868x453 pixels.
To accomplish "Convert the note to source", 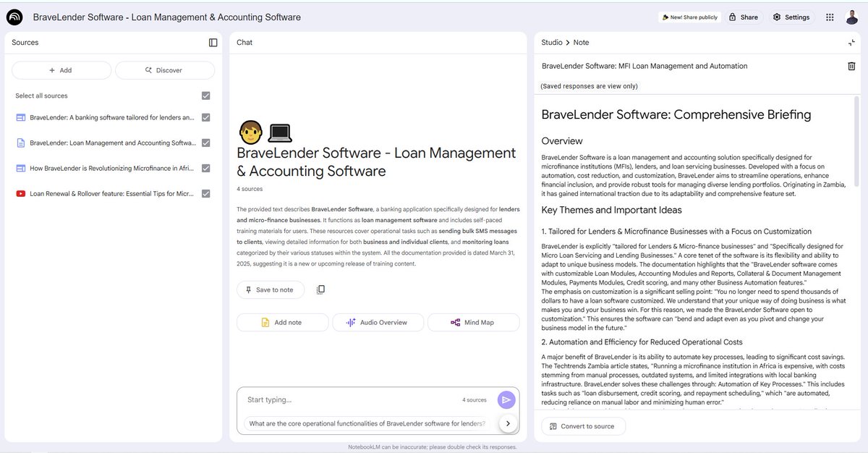I will click(x=583, y=426).
